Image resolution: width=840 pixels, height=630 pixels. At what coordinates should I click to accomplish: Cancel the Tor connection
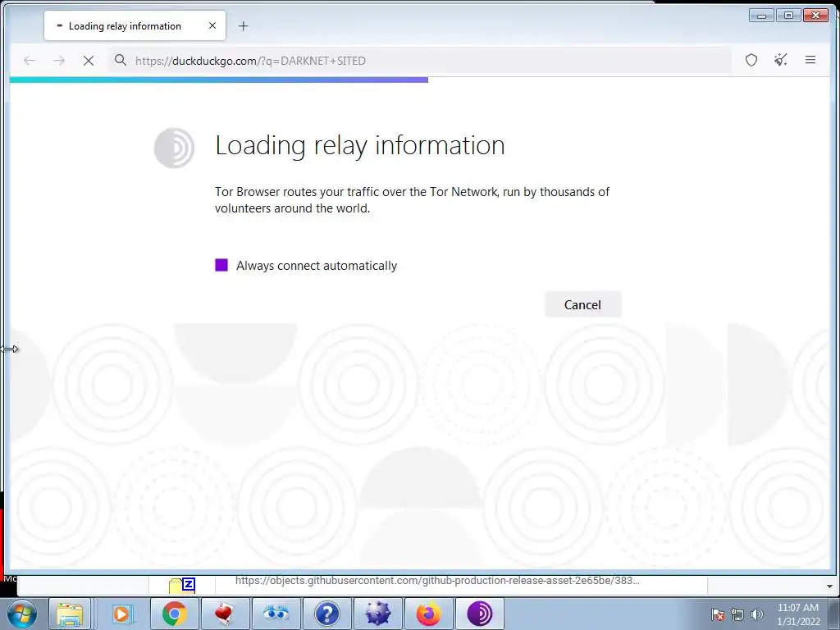pos(582,304)
